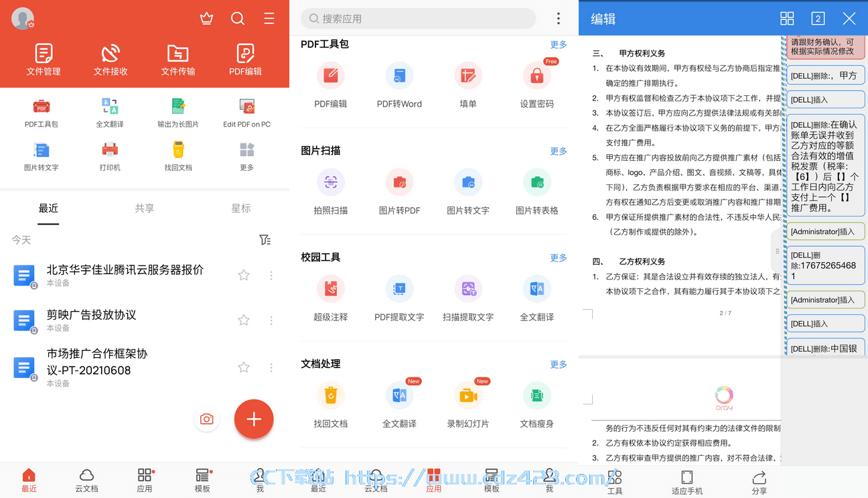
Task: Open Edit PDF on PC shortcut
Action: pos(247,112)
